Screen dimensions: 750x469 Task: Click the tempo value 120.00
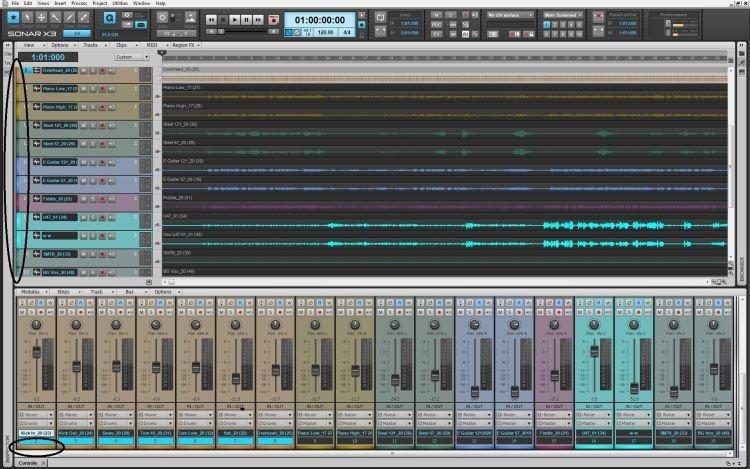[x=325, y=33]
